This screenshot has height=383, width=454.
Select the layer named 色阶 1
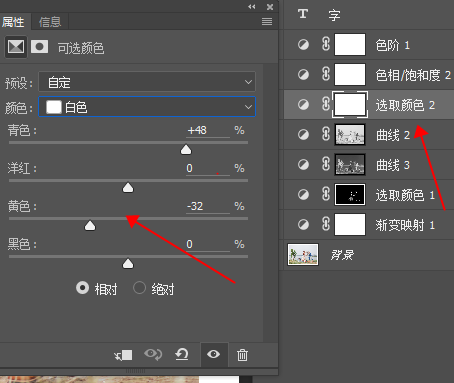tap(392, 45)
